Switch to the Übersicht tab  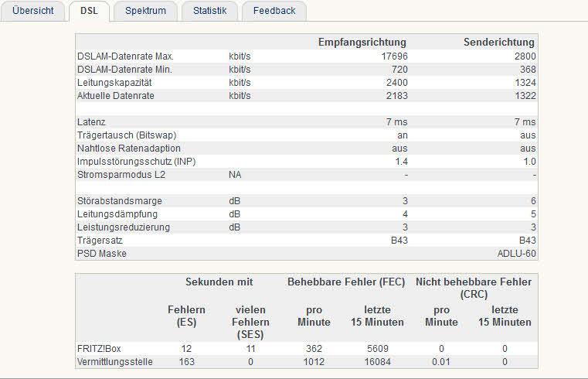33,11
